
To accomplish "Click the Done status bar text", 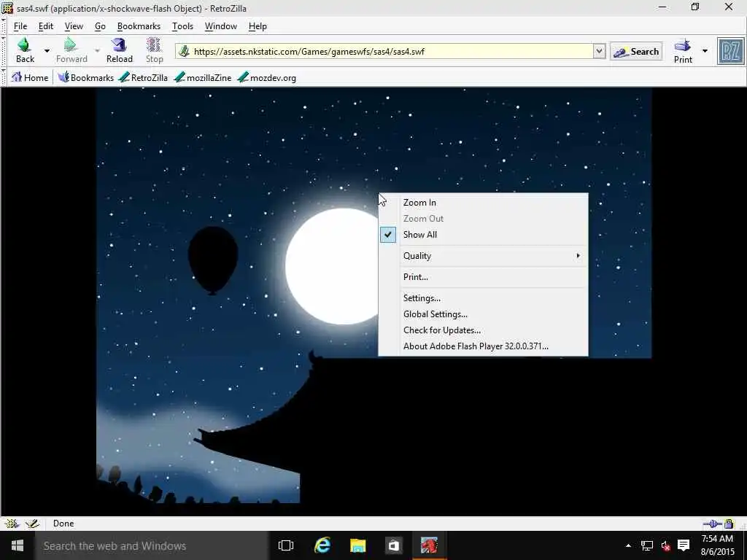I will [x=63, y=524].
